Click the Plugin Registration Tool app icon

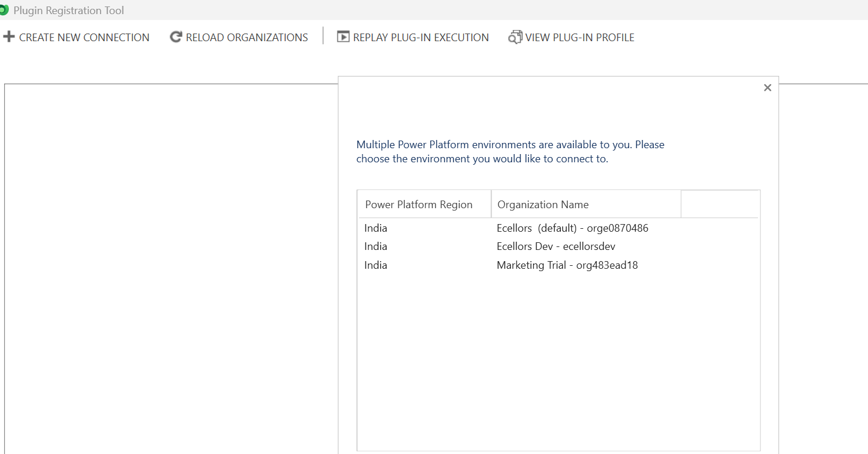(x=4, y=10)
